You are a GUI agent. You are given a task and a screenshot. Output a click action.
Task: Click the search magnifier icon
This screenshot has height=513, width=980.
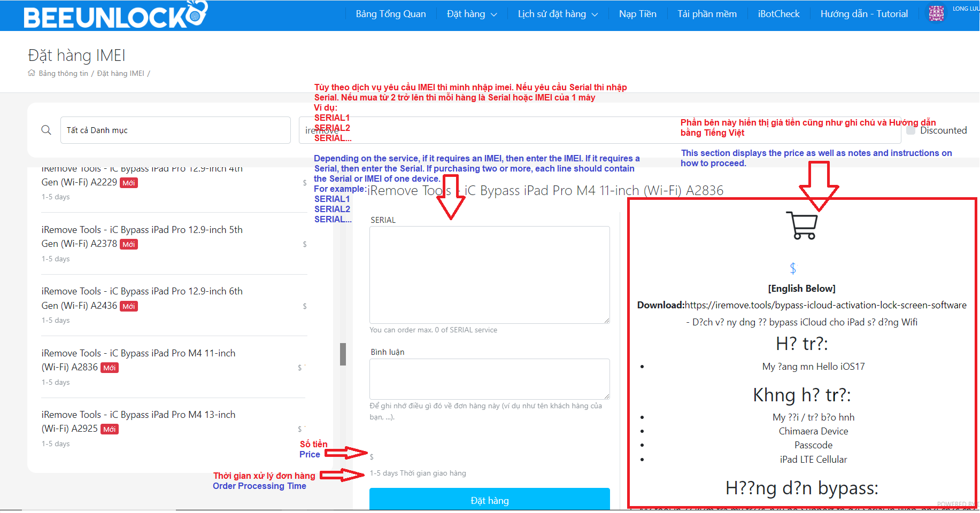pos(47,130)
